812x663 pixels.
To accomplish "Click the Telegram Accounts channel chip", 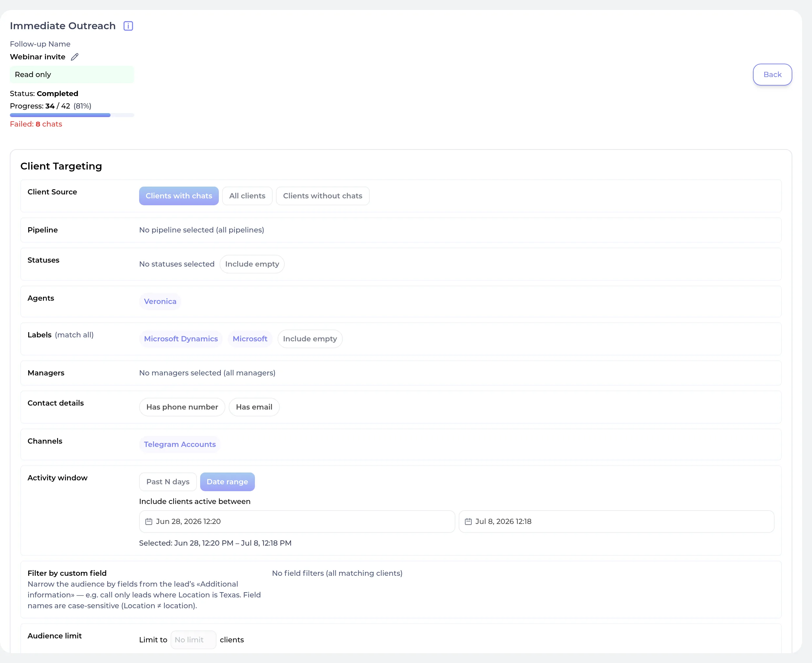I will tap(179, 445).
